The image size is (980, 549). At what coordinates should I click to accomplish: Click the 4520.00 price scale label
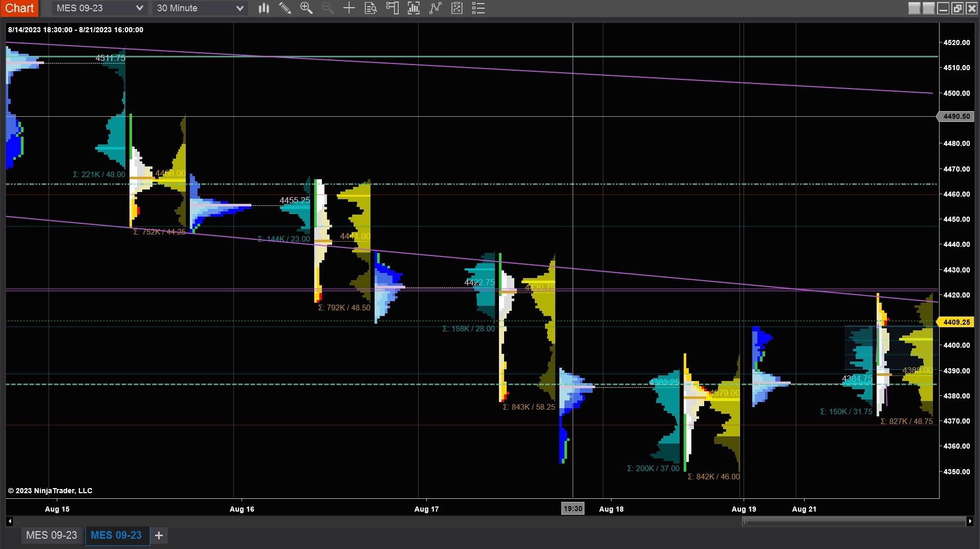click(956, 43)
